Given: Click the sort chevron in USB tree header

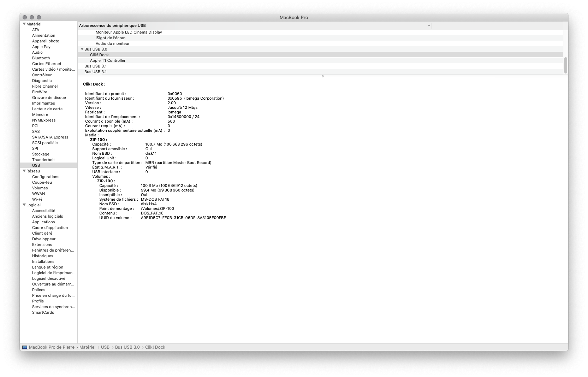Looking at the screenshot, I should [429, 25].
